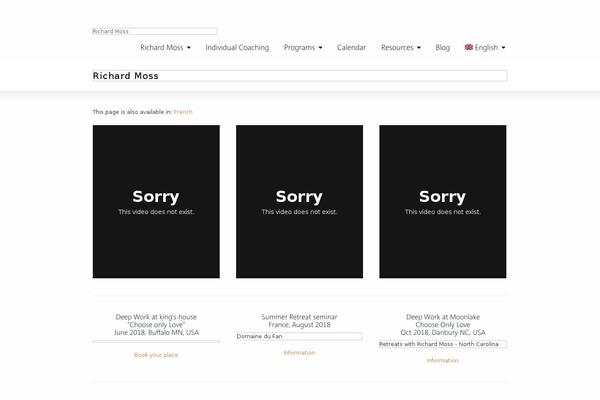Click the video above Deep Work at Moonlake
The image size is (600, 400).
coord(443,201)
